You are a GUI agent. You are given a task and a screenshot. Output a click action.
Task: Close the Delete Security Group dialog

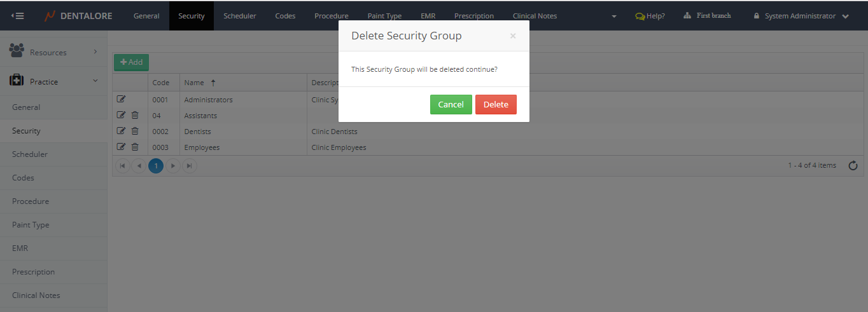point(512,36)
